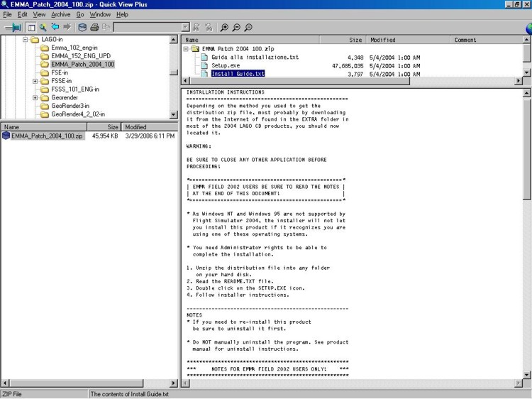This screenshot has width=532, height=399.
Task: Go forward with the gray right arrow
Action: [67, 27]
